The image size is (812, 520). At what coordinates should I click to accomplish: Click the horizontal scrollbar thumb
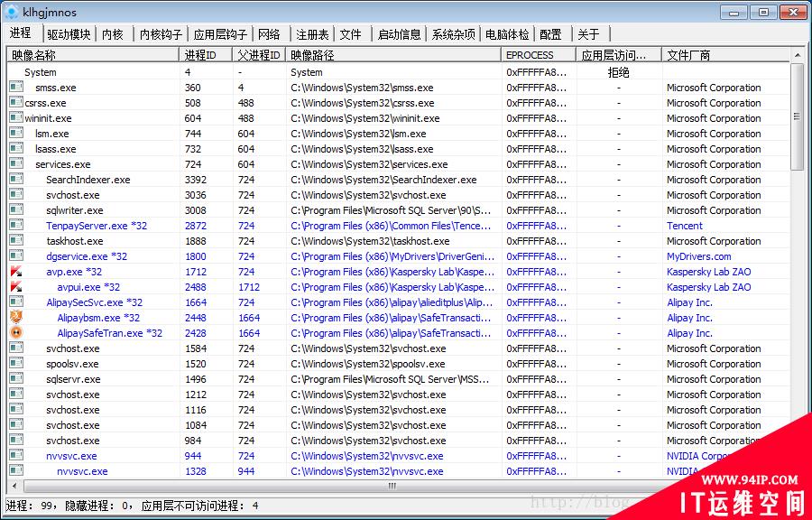[x=392, y=486]
